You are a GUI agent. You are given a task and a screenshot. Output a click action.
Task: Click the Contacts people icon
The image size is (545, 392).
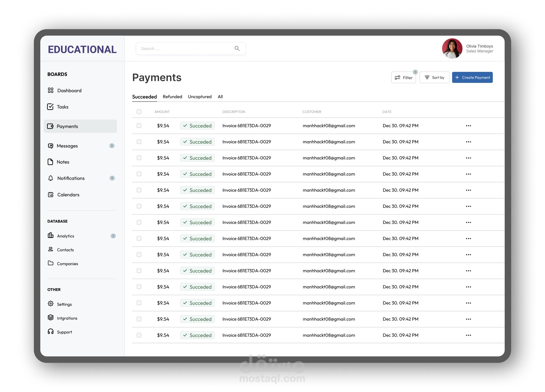pyautogui.click(x=51, y=249)
